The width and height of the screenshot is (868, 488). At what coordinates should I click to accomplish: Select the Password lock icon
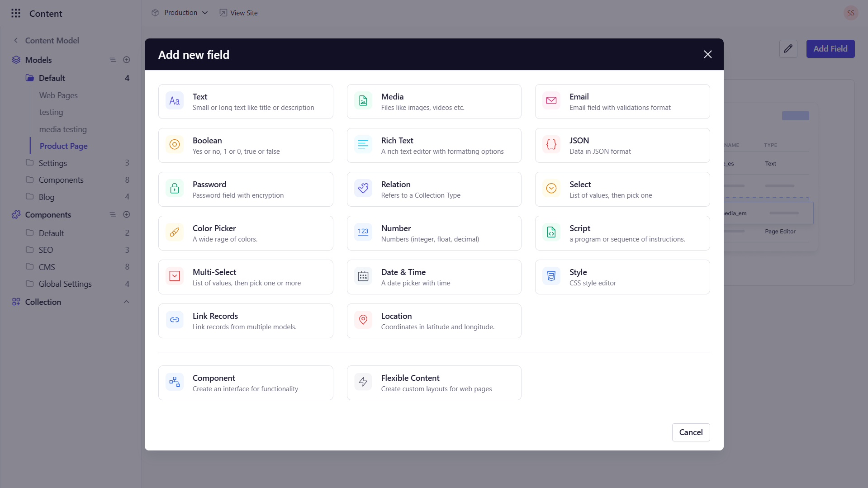tap(175, 189)
